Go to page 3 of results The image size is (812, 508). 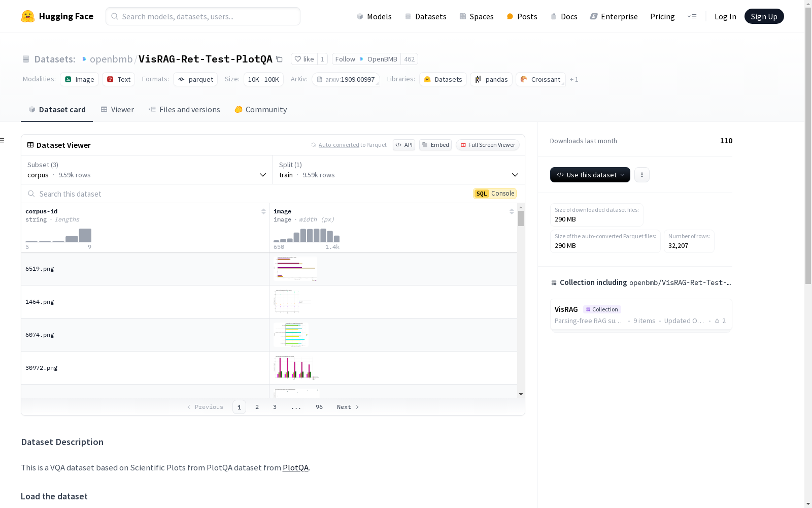pos(275,407)
